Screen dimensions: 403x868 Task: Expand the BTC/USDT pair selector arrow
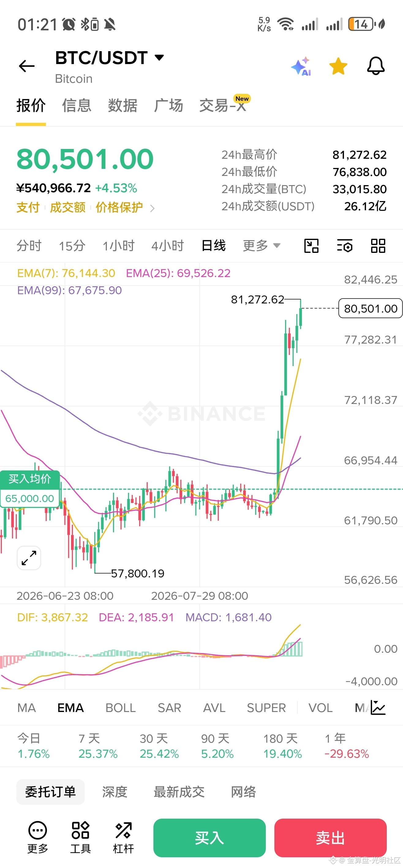point(159,57)
